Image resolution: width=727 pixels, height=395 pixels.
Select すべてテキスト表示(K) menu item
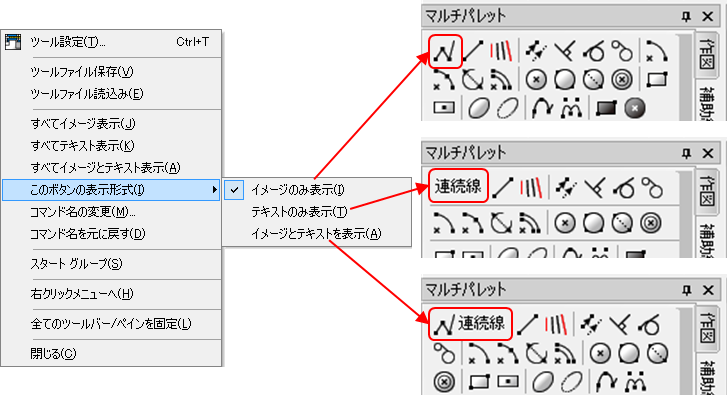pos(111,146)
